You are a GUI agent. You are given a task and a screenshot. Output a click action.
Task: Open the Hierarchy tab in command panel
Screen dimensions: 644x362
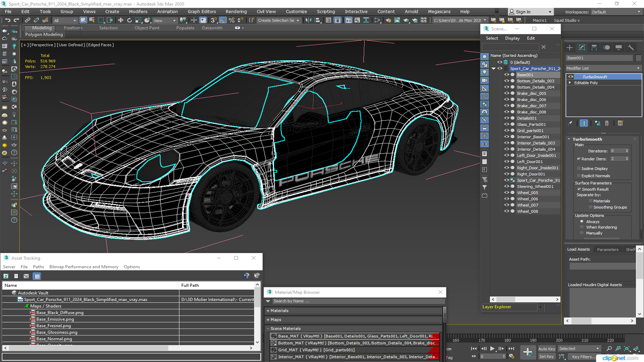pos(594,48)
